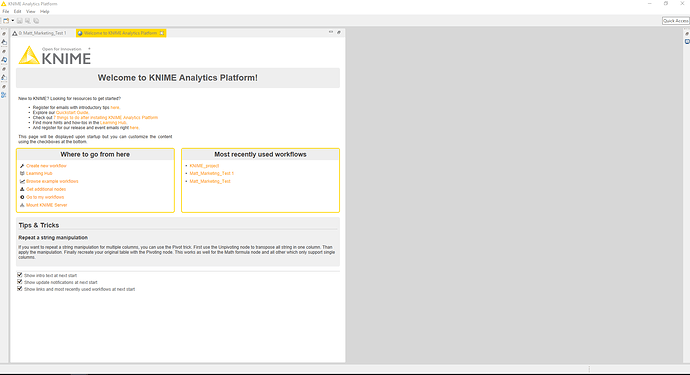Open the Edit menu
The width and height of the screenshot is (690, 375).
pos(18,11)
